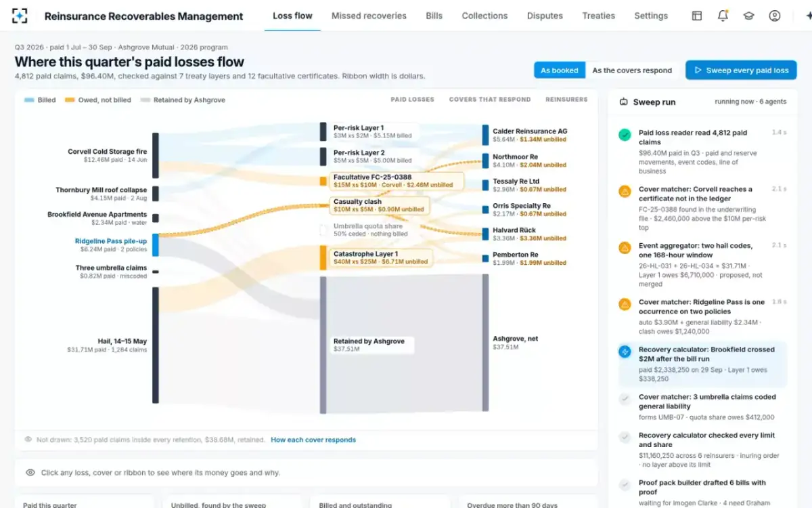Viewport: 812px width, 508px height.
Task: Go to the Bills tab
Action: tap(434, 16)
